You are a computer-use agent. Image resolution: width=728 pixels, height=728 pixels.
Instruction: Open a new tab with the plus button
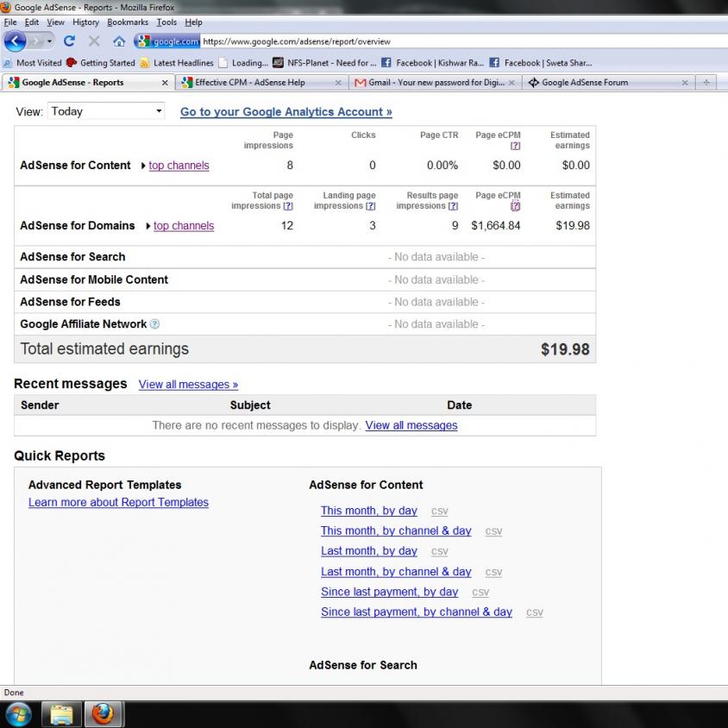pos(706,83)
